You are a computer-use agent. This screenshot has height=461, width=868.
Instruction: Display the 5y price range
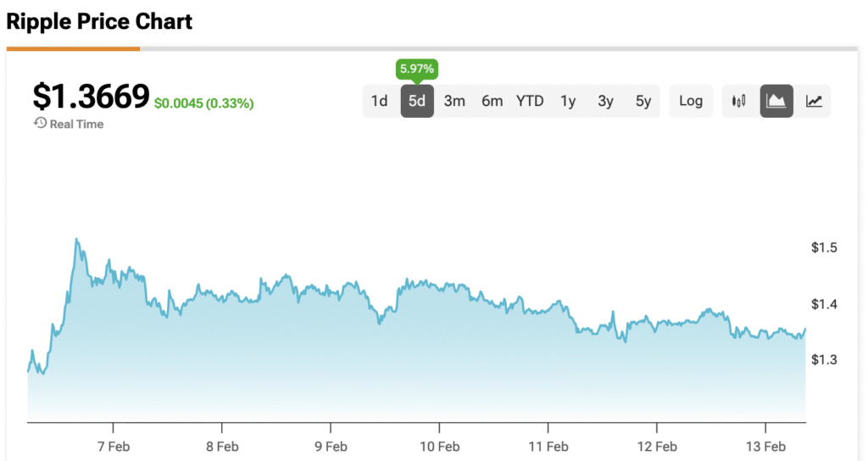coord(643,101)
